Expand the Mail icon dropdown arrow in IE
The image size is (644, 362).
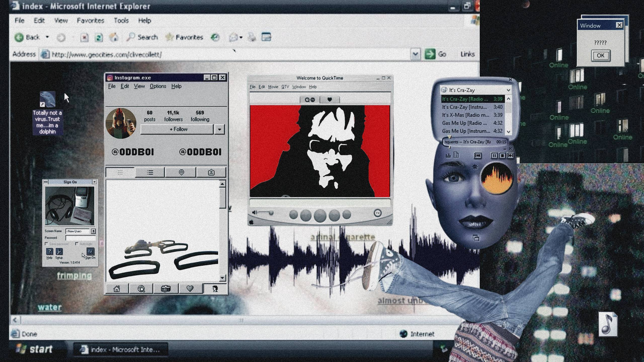pos(241,37)
